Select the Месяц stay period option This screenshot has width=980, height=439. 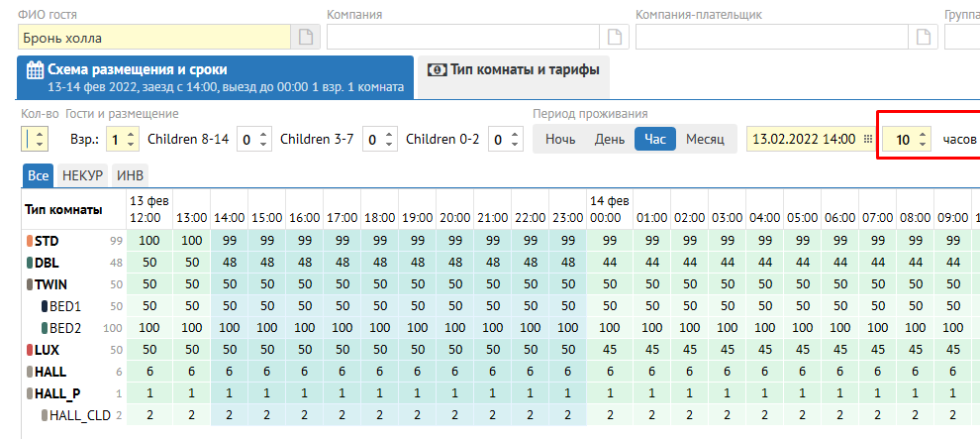coord(705,140)
